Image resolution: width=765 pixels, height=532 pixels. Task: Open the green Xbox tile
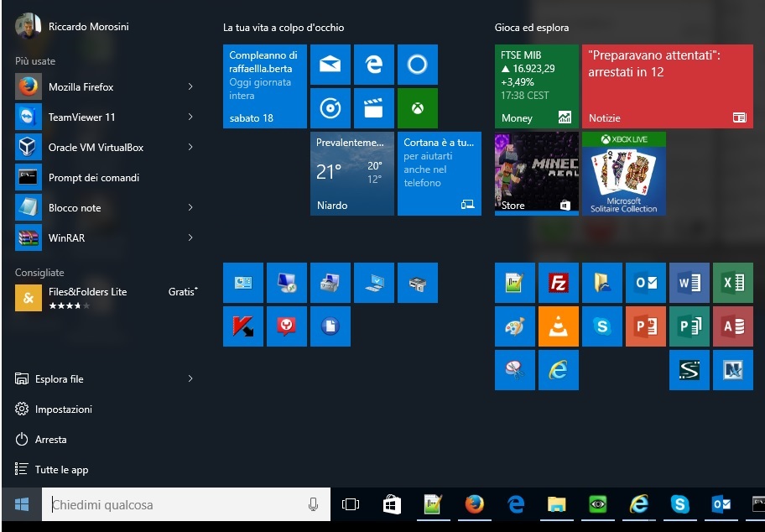418,108
